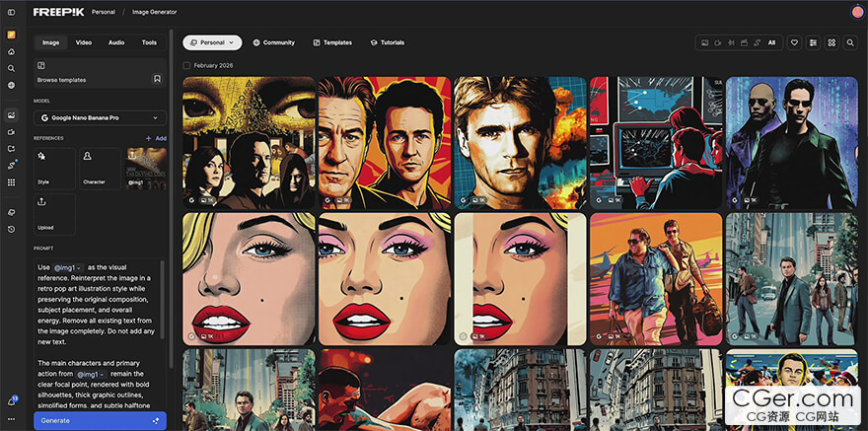Open the notifications bell icon
Viewport: 868px width, 431px height.
click(12, 401)
